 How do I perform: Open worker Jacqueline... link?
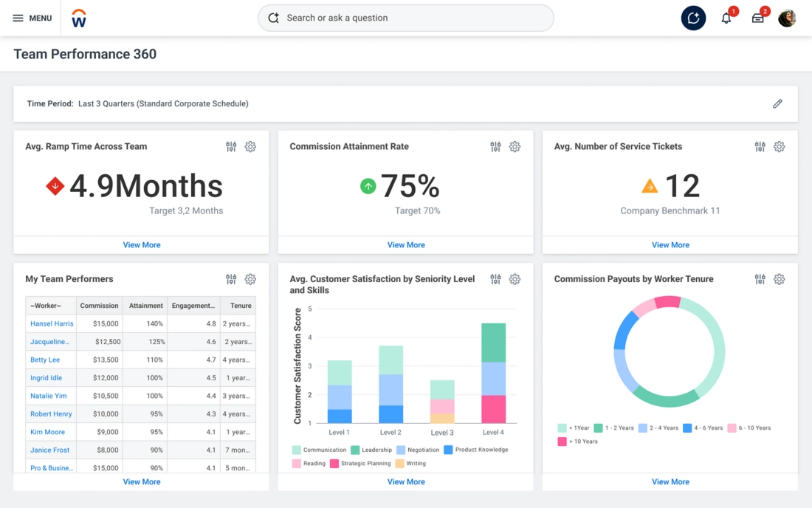click(49, 342)
